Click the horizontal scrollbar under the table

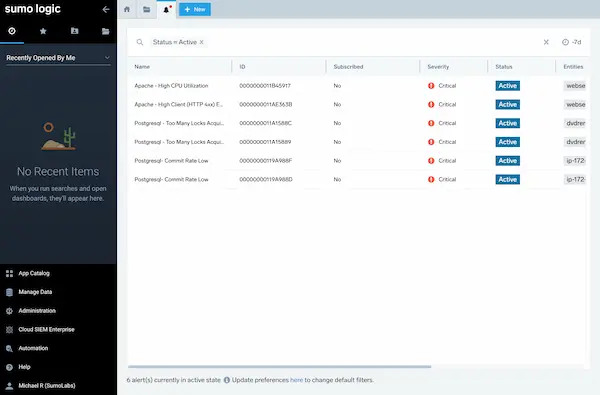point(279,366)
